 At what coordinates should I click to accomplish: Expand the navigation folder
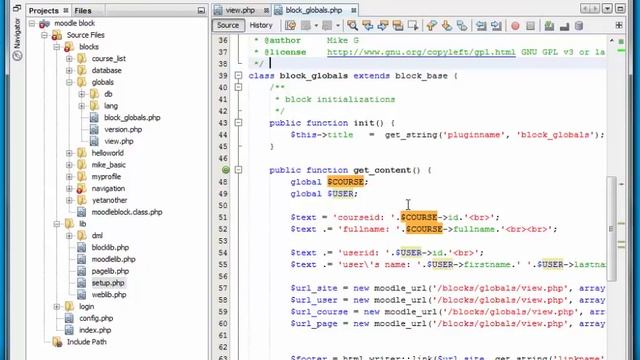(x=69, y=189)
